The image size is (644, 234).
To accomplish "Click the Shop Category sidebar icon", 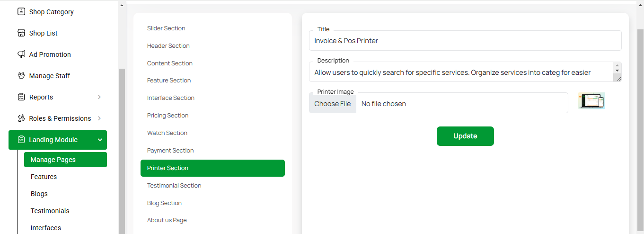I will 21,12.
